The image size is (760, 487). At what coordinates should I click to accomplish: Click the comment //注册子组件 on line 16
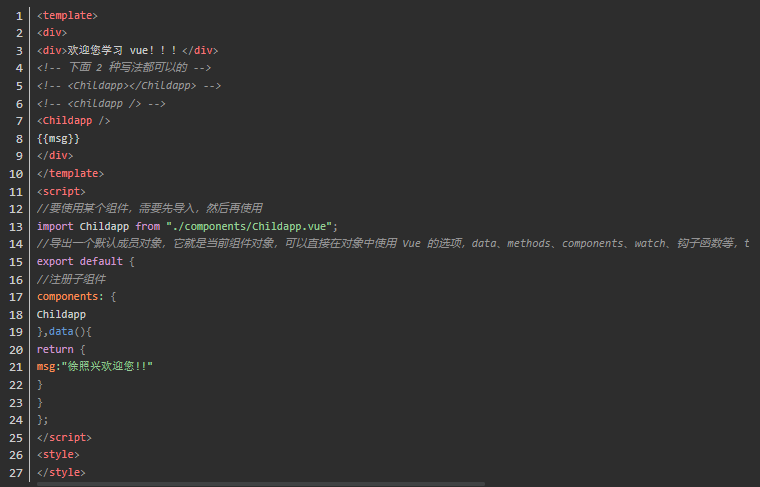point(70,279)
